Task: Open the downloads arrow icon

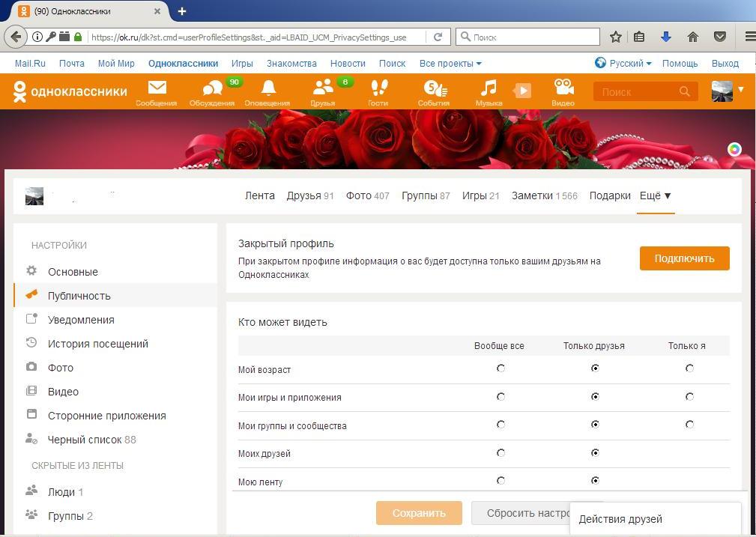Action: (666, 37)
